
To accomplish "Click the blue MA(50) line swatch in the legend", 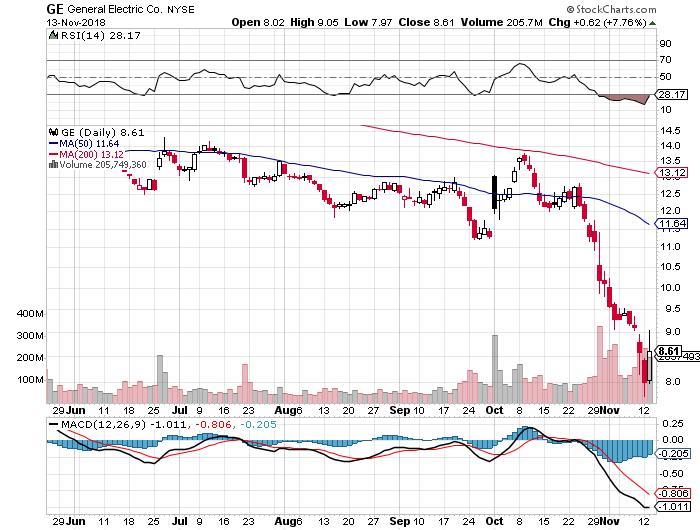I will (x=53, y=144).
